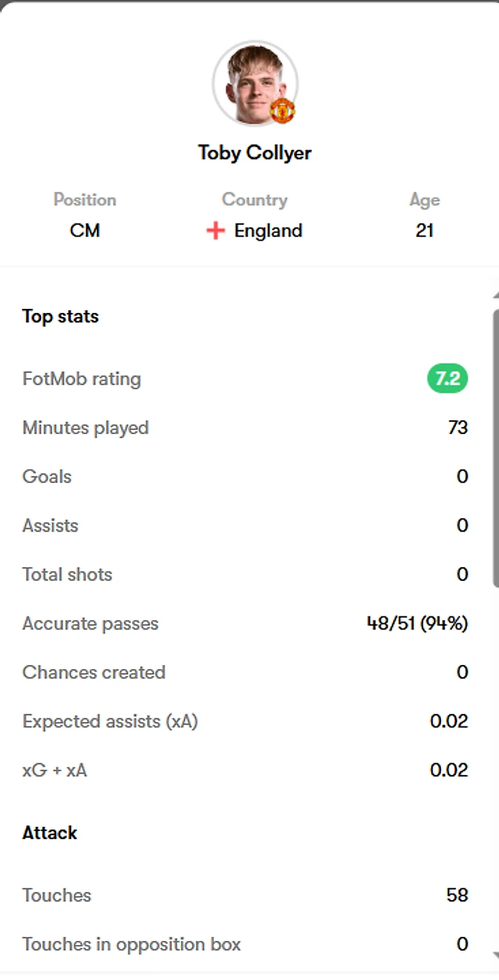499x980 pixels.
Task: Click the Touches stat value 58
Action: coord(457,895)
